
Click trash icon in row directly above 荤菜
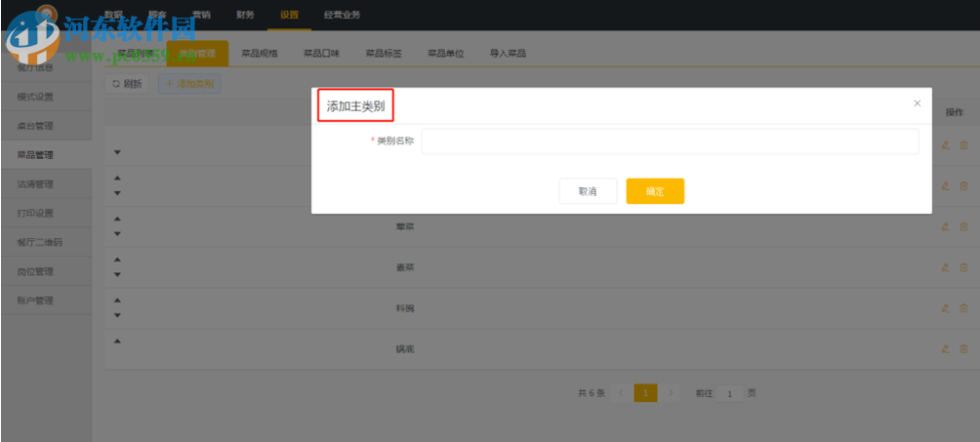(963, 185)
